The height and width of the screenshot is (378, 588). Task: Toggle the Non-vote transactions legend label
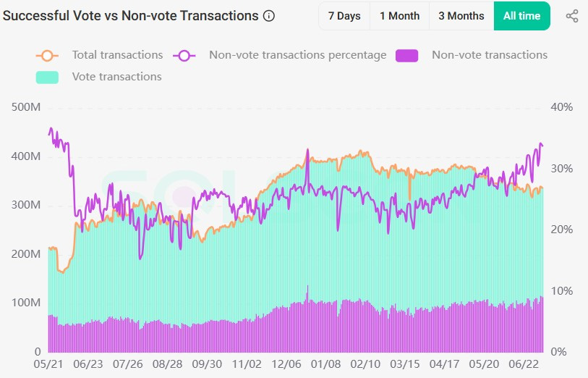pyautogui.click(x=489, y=55)
